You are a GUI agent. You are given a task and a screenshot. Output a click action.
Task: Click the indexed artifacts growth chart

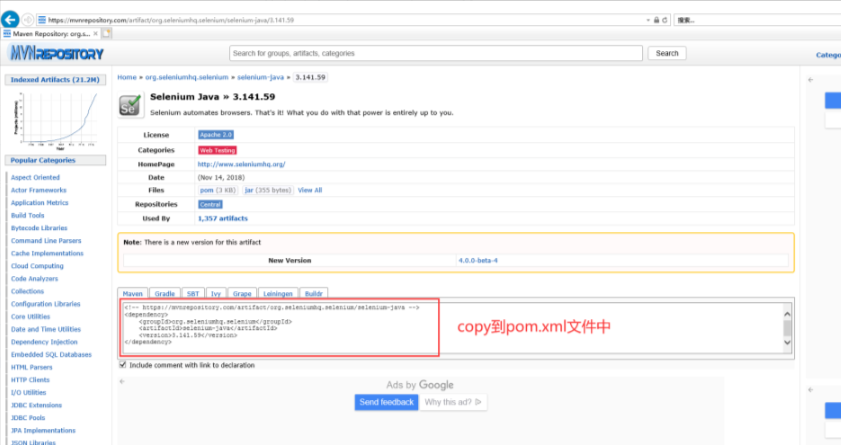click(56, 120)
